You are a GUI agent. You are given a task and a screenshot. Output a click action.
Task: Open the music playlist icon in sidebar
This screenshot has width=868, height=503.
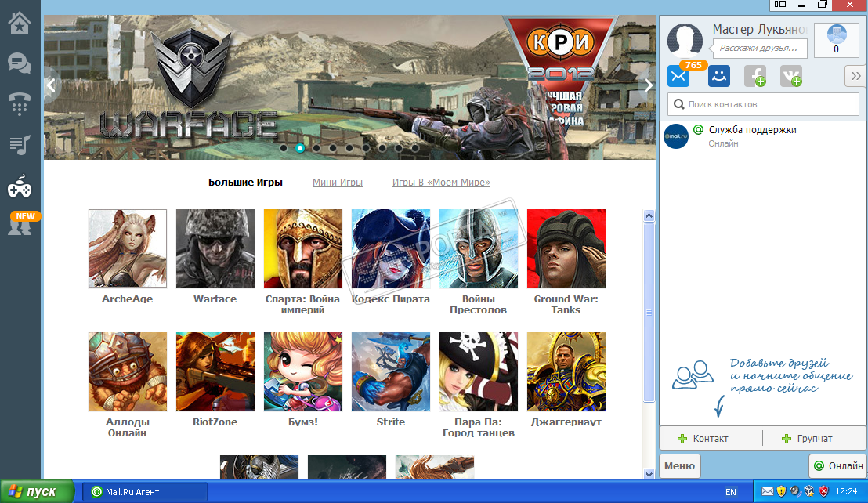point(20,145)
